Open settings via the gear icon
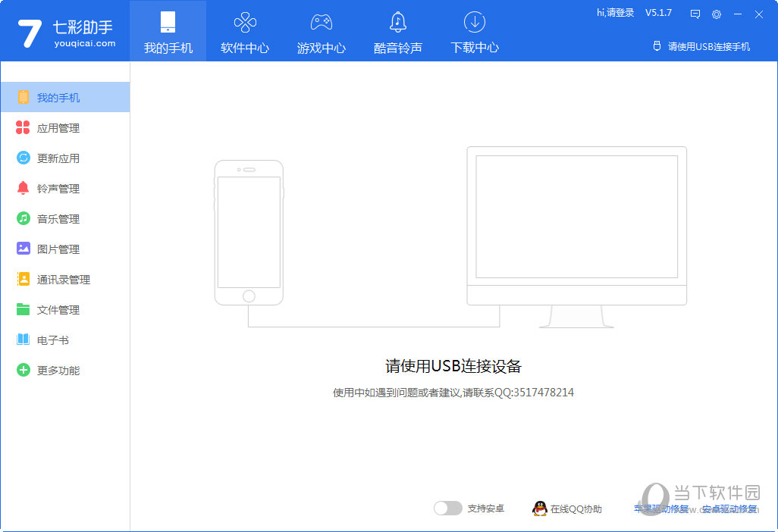 point(717,14)
